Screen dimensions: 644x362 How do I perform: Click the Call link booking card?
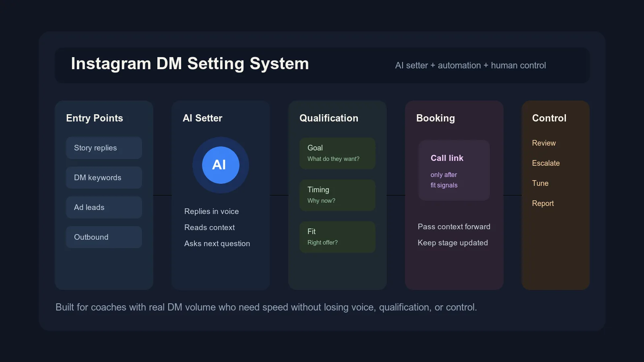pyautogui.click(x=454, y=170)
